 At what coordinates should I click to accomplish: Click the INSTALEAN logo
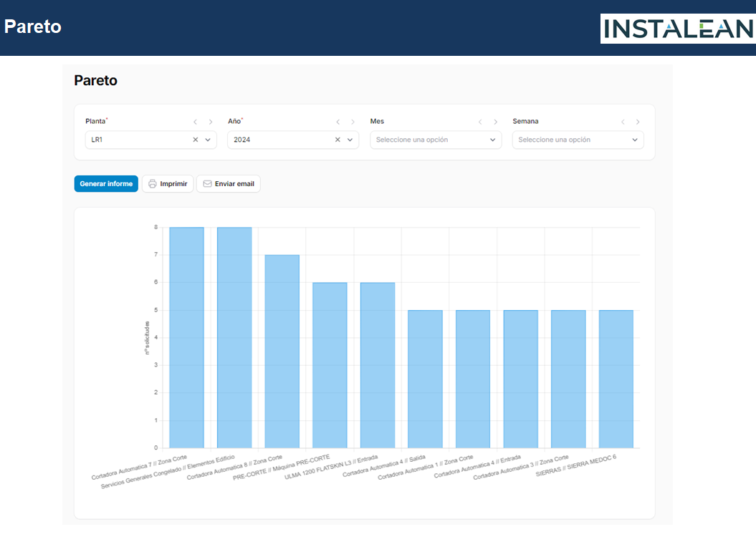[677, 28]
